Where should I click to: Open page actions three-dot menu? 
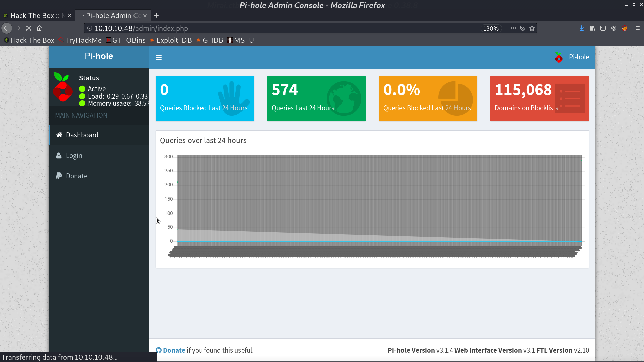(x=513, y=28)
